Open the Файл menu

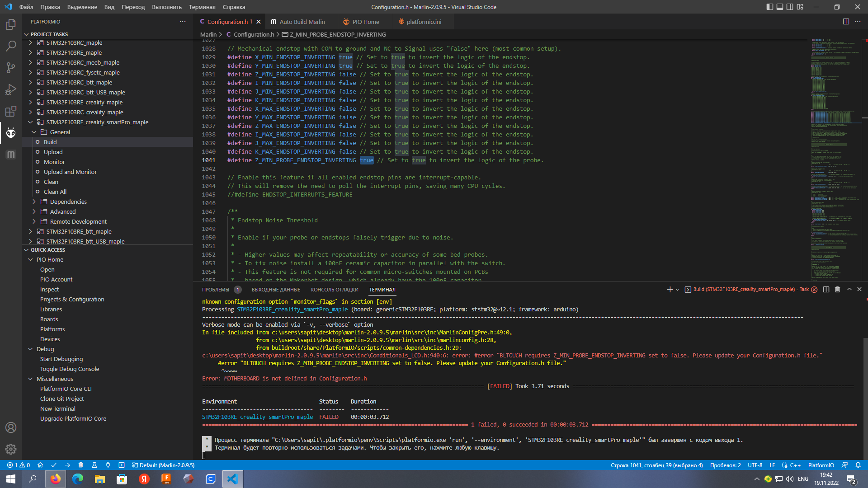pyautogui.click(x=26, y=7)
